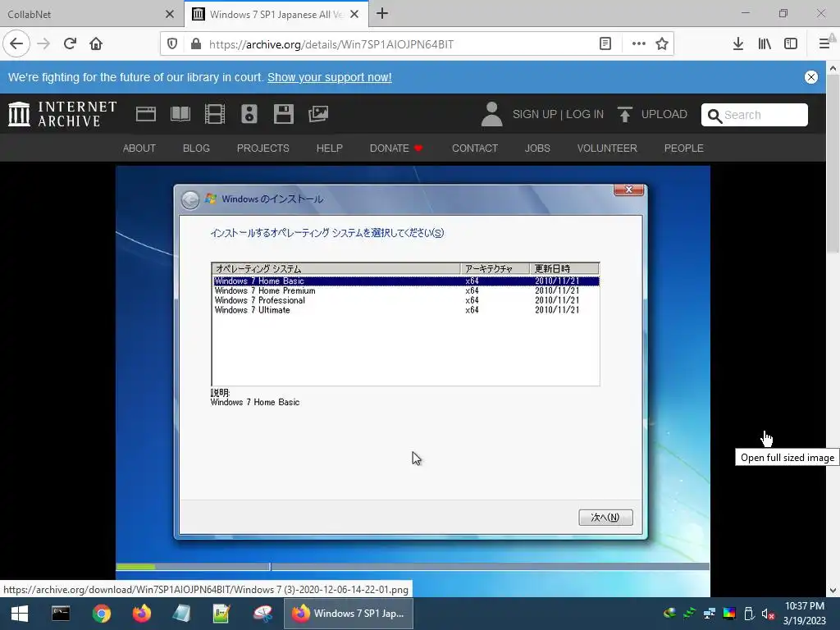Open the Audio speaker icon
840x630 pixels.
pyautogui.click(x=249, y=114)
